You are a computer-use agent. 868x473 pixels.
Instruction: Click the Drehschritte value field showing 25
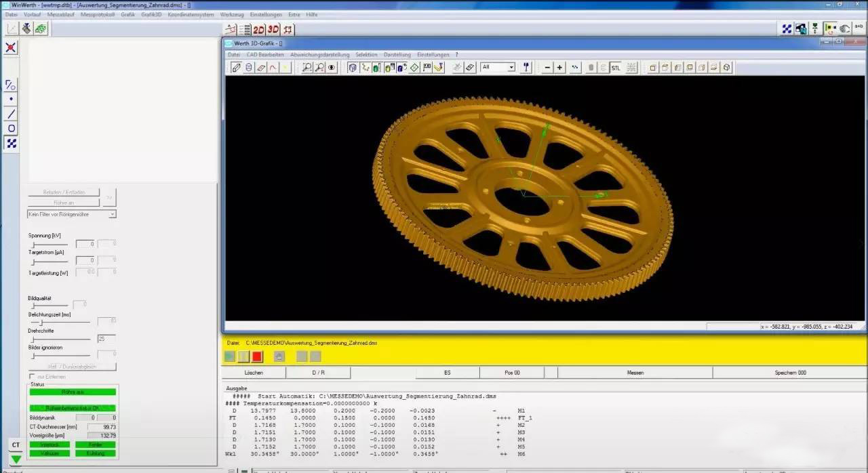[x=106, y=338]
